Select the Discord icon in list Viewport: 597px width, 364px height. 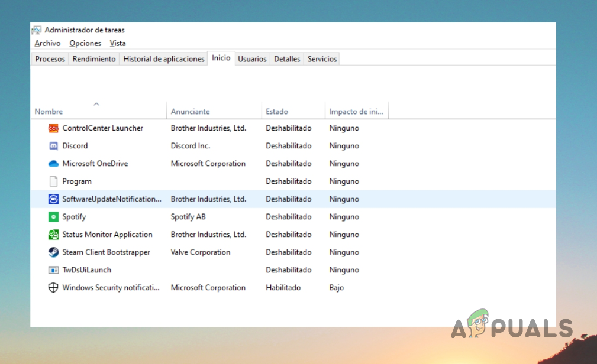(53, 146)
